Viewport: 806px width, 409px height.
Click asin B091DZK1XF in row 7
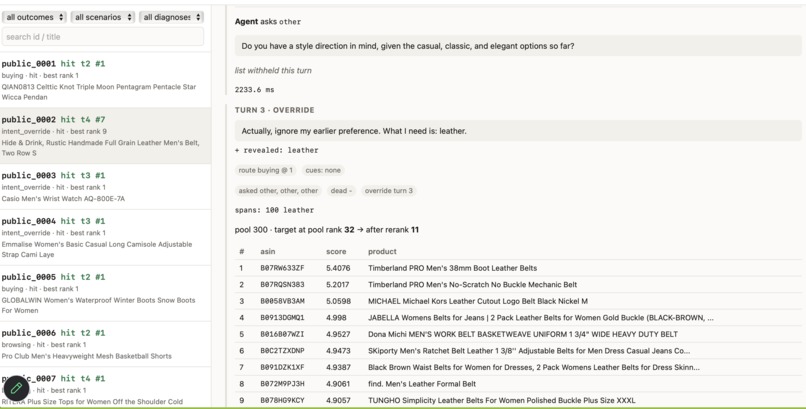(282, 367)
